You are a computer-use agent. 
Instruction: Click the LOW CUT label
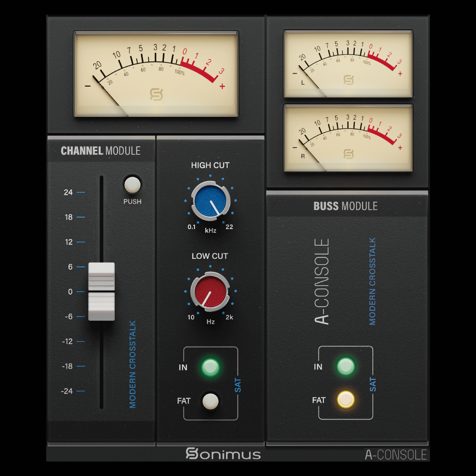[x=210, y=256]
